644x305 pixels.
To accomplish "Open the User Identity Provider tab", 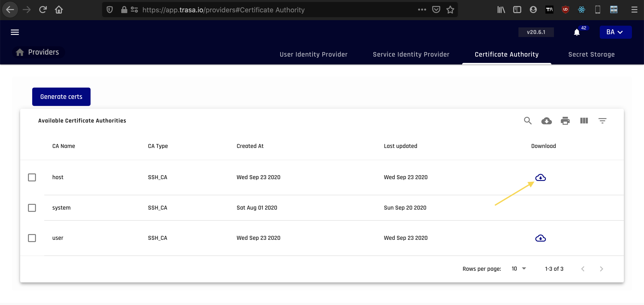I will pos(313,54).
